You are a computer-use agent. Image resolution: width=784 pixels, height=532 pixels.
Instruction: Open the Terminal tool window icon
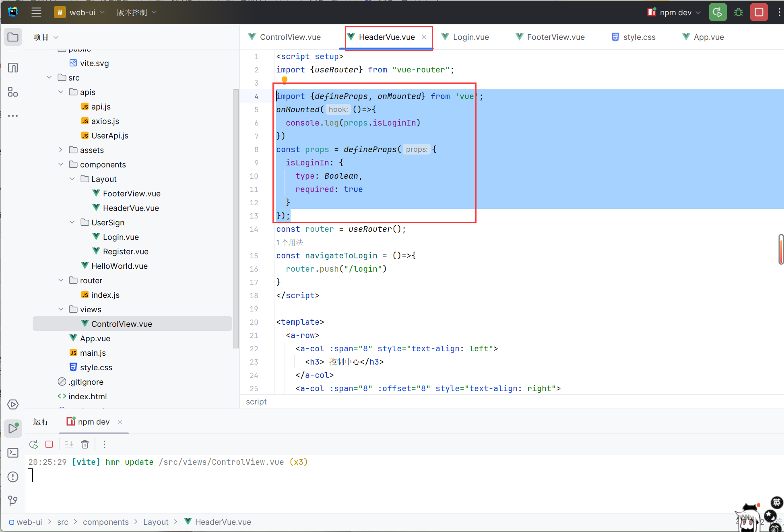tap(13, 453)
